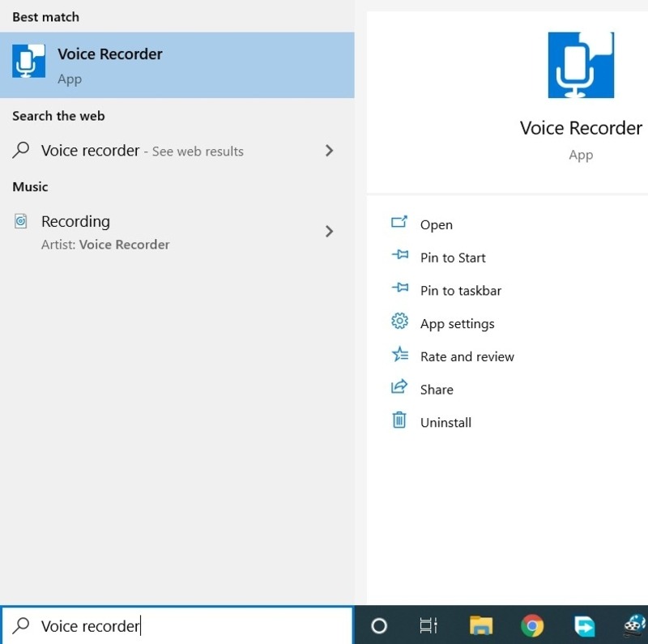Click the Uninstall trash icon

pos(399,421)
